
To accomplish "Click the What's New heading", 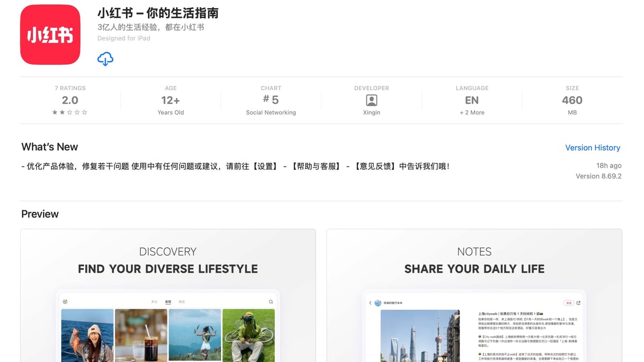I will coord(49,147).
